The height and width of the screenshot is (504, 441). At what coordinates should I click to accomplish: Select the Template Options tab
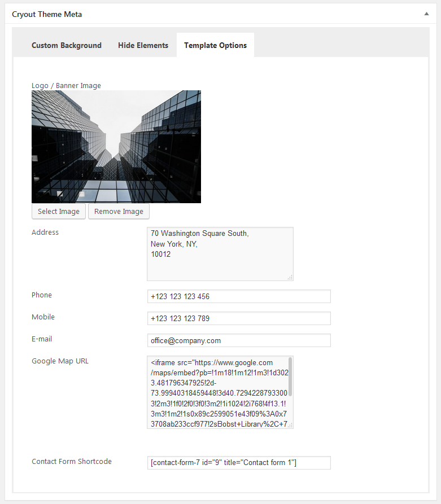point(215,45)
